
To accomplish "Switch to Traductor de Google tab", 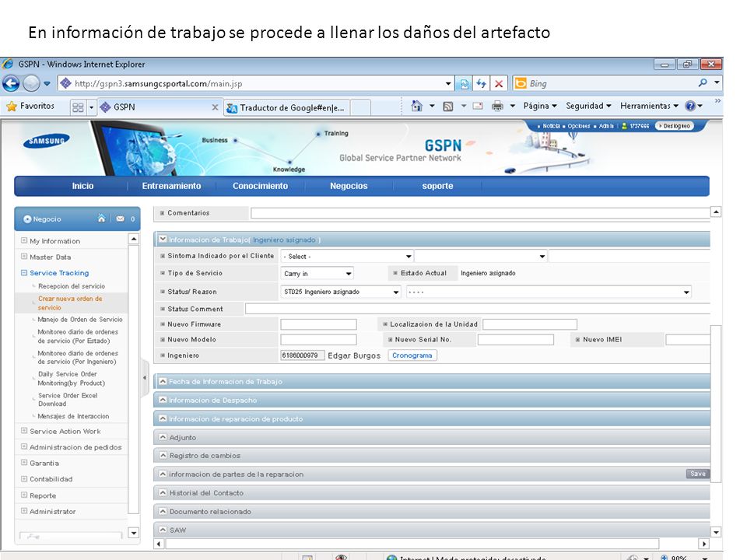I will (286, 107).
